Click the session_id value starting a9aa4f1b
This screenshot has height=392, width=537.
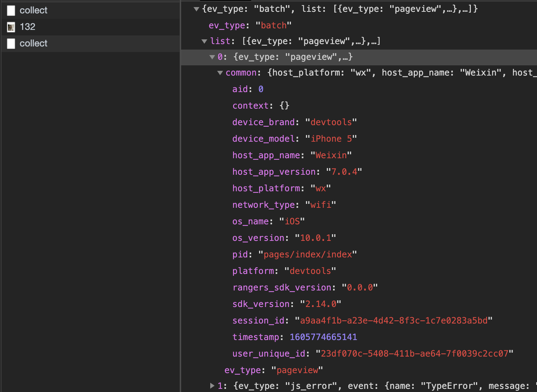point(394,321)
